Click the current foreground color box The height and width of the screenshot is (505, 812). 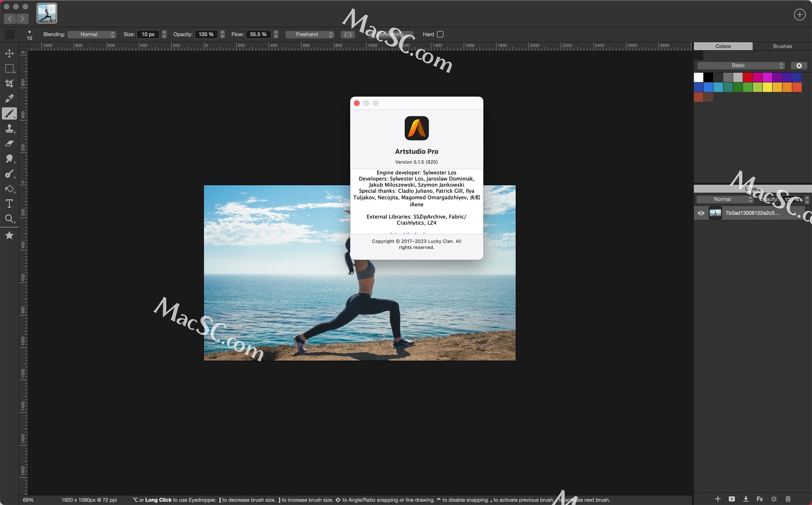coord(10,35)
